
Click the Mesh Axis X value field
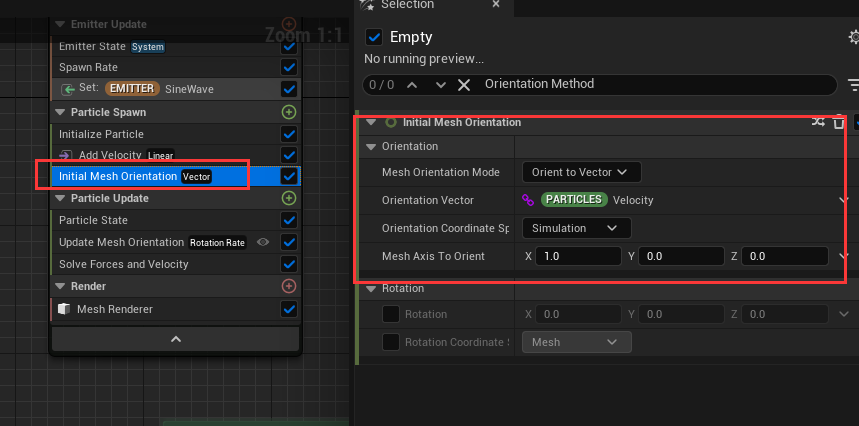[x=577, y=256]
